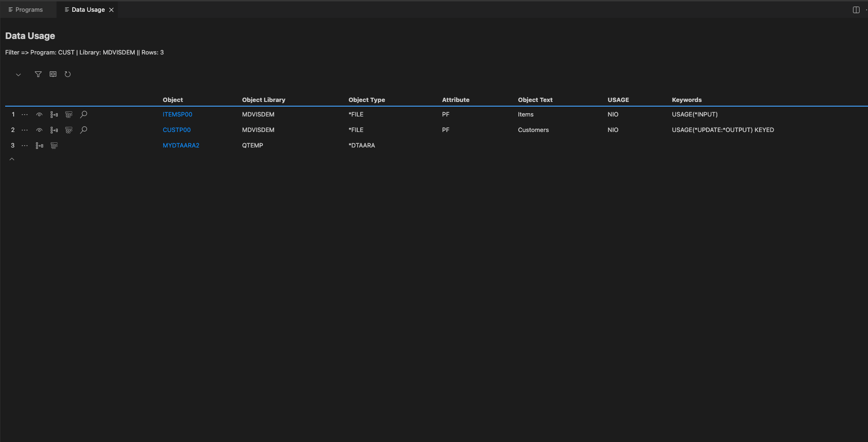
Task: Open flow diagram icon for MYDTAARA2
Action: point(39,146)
